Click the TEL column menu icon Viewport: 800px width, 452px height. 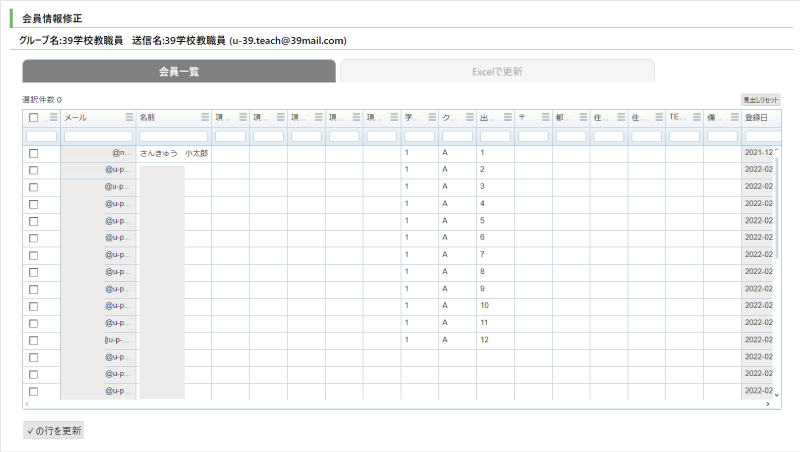[x=697, y=118]
